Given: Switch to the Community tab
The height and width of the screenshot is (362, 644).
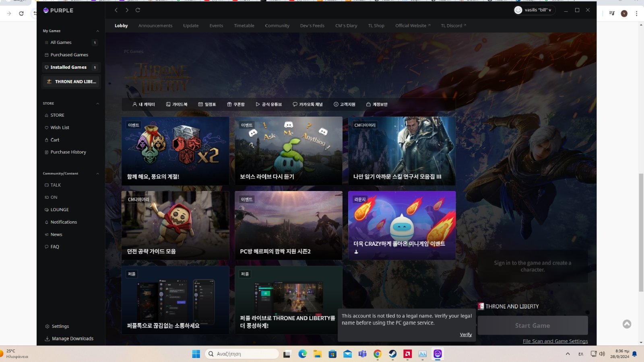Looking at the screenshot, I should coord(277,26).
